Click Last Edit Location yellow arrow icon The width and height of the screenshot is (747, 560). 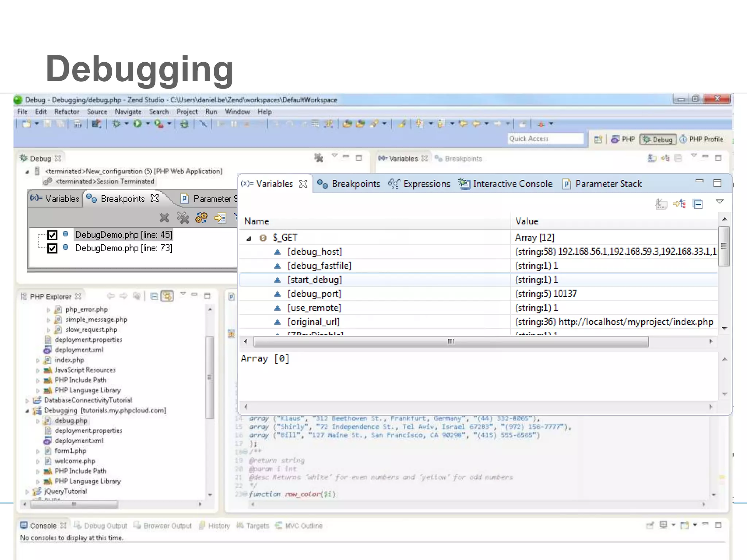tap(463, 124)
